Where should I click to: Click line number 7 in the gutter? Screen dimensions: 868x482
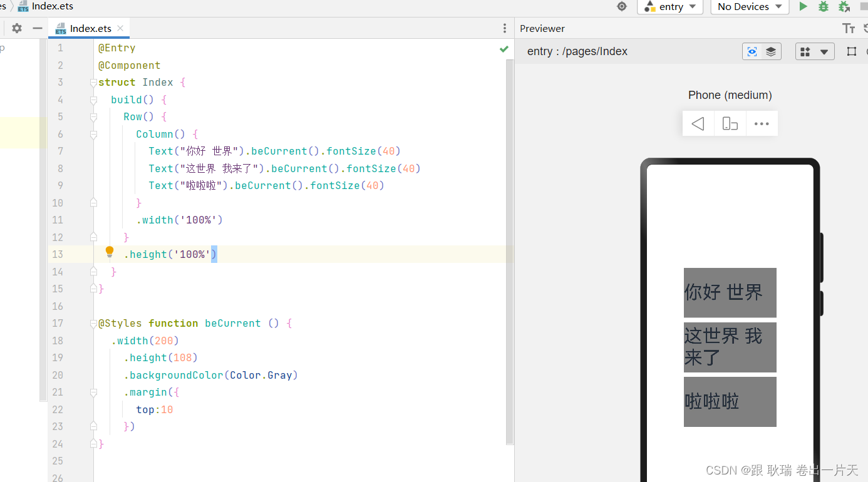(60, 151)
